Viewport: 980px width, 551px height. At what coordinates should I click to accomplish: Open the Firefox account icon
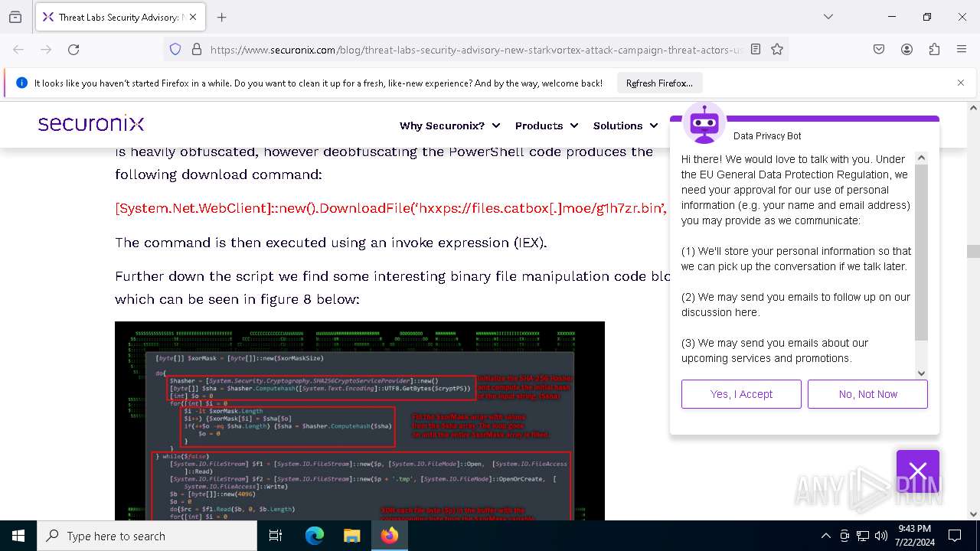click(906, 49)
